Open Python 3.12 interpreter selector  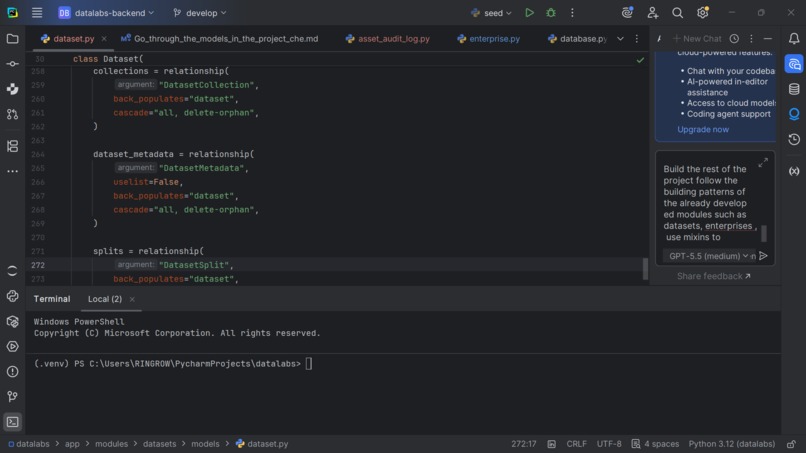pyautogui.click(x=731, y=444)
